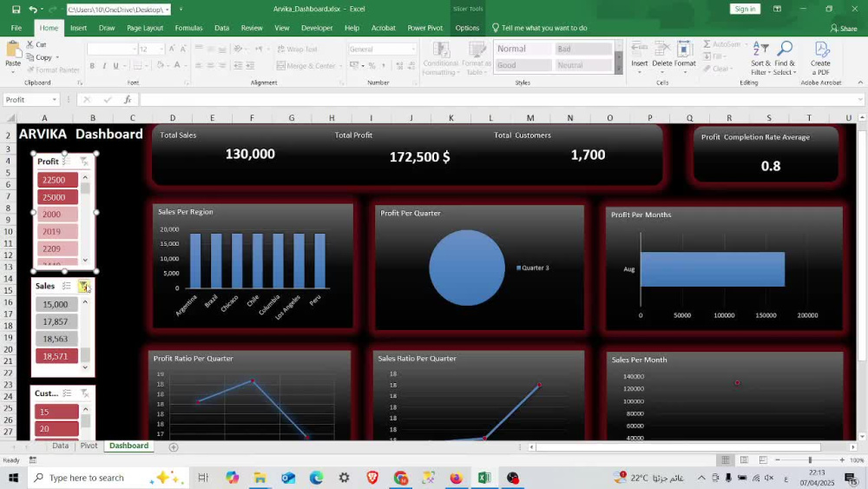Open the font size dropdown
868x489 pixels.
(x=161, y=50)
